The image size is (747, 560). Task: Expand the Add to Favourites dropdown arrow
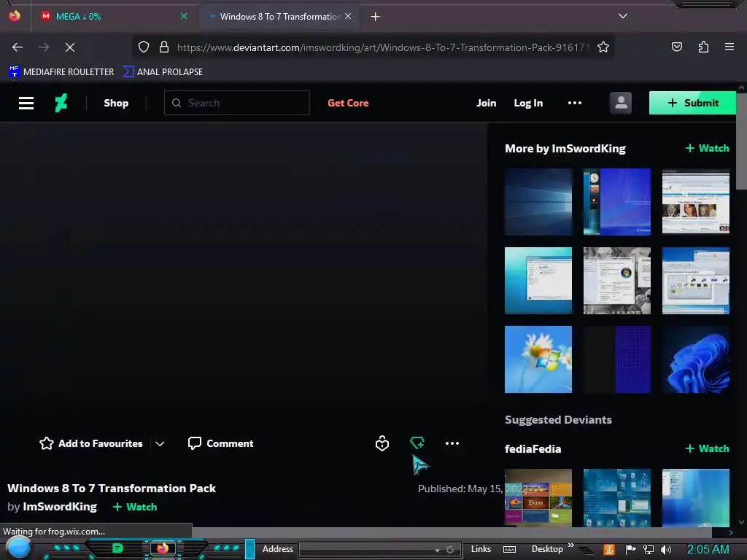[x=160, y=443]
